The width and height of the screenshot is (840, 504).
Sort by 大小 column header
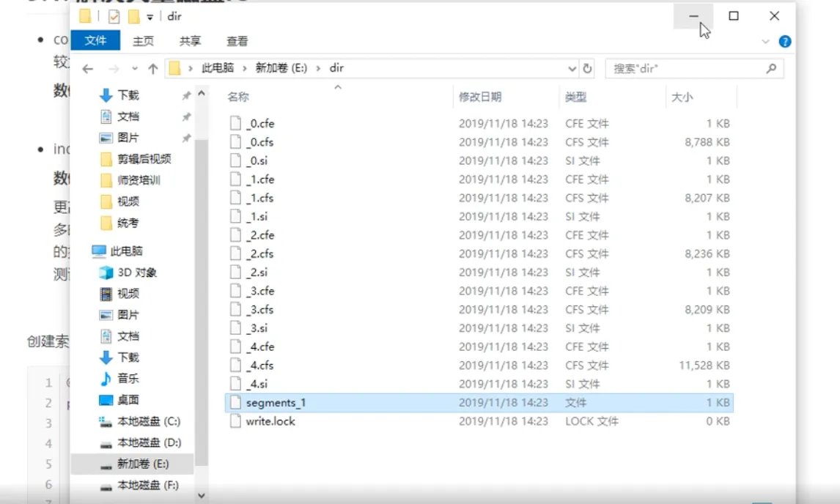(x=682, y=97)
